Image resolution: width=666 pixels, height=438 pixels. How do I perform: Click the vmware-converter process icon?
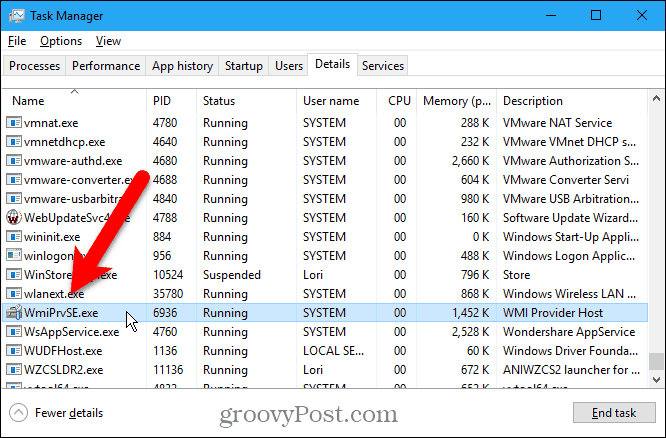pos(14,180)
